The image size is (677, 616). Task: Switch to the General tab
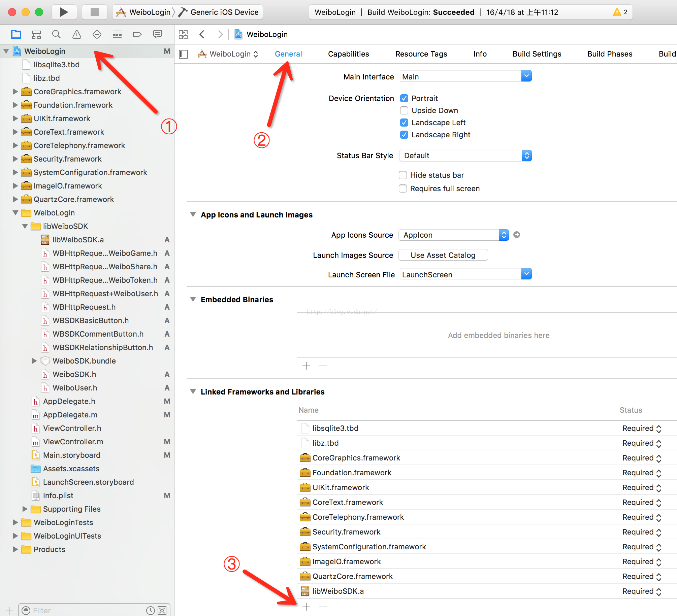click(x=288, y=54)
